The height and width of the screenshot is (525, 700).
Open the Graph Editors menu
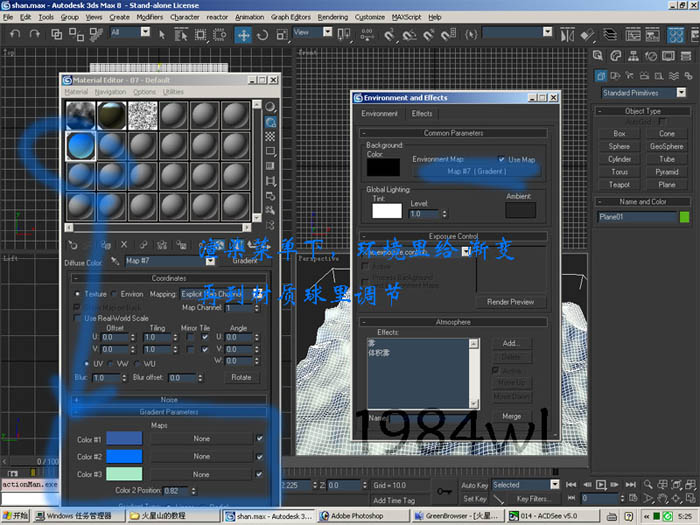pos(291,17)
